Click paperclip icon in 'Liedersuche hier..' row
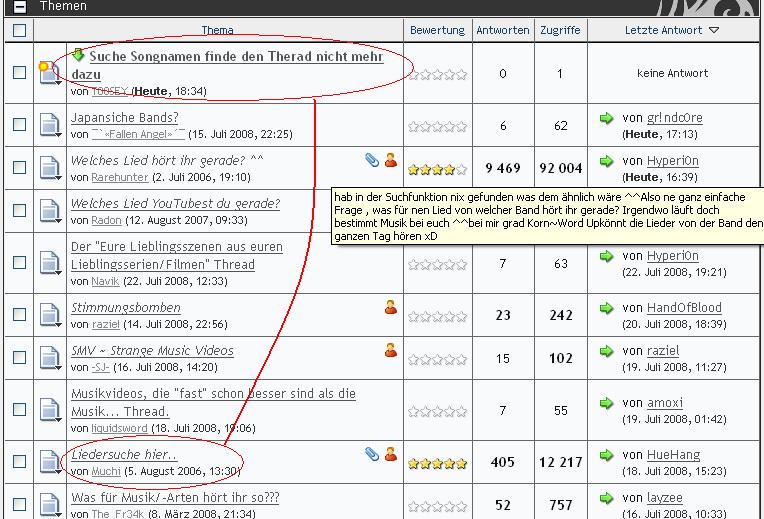The height and width of the screenshot is (519, 764). pos(372,454)
